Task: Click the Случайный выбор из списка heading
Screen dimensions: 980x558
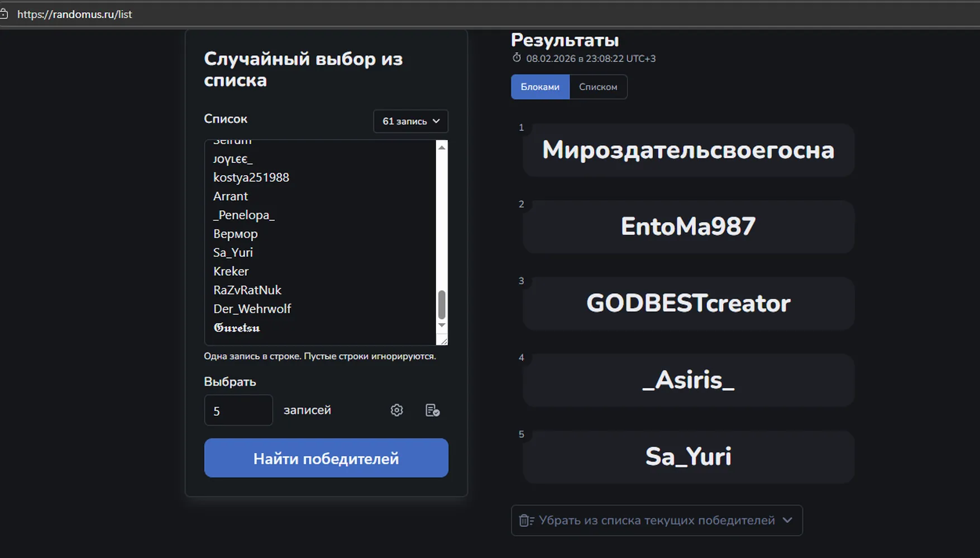Action: [x=303, y=69]
